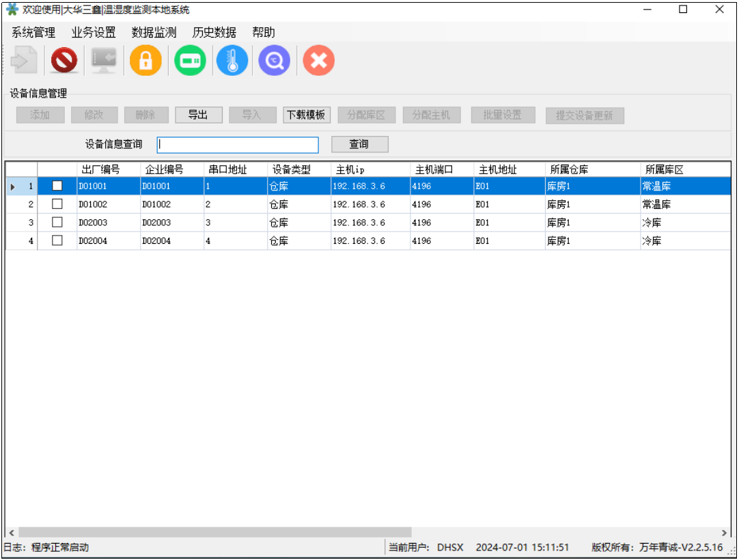Expand the 数据监测 menu
This screenshot has width=739, height=560.
coord(154,33)
